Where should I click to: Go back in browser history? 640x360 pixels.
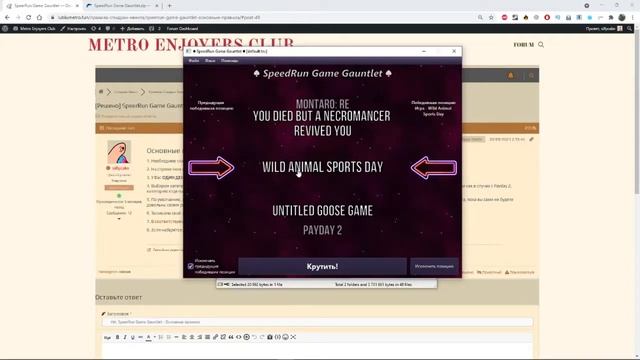coord(7,18)
